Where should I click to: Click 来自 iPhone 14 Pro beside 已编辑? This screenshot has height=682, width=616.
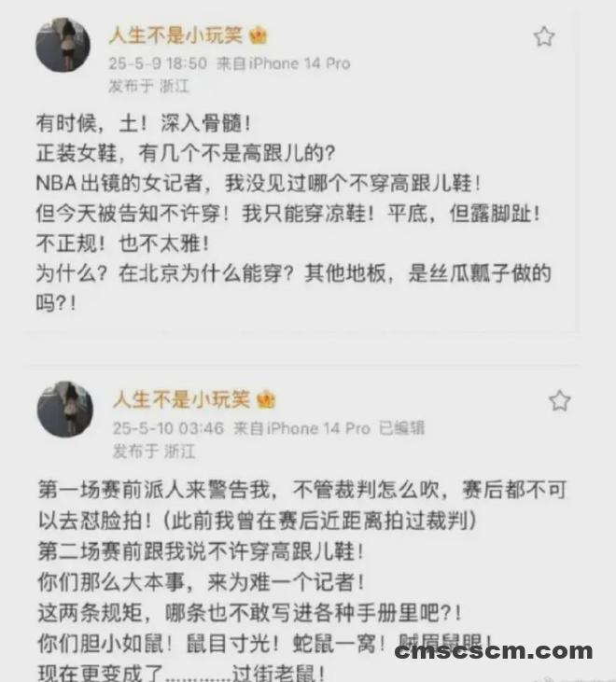click(301, 428)
